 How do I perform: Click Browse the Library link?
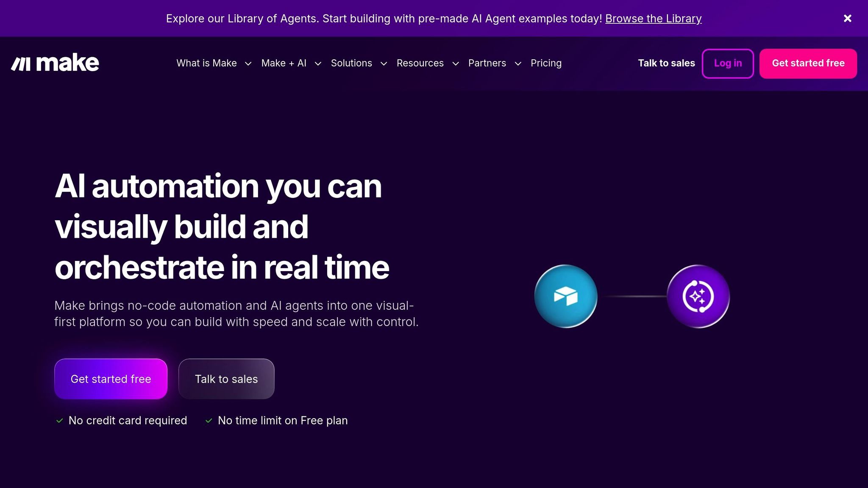tap(653, 19)
